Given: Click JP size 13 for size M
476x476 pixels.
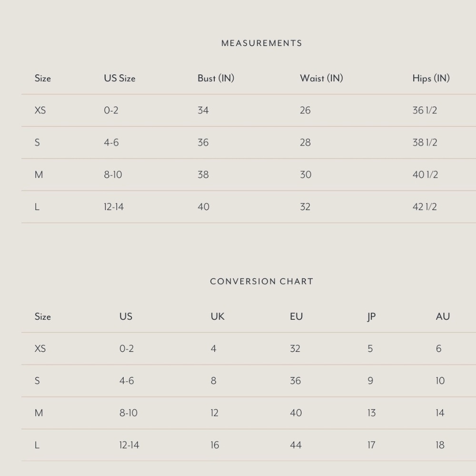Looking at the screenshot, I should point(371,413).
